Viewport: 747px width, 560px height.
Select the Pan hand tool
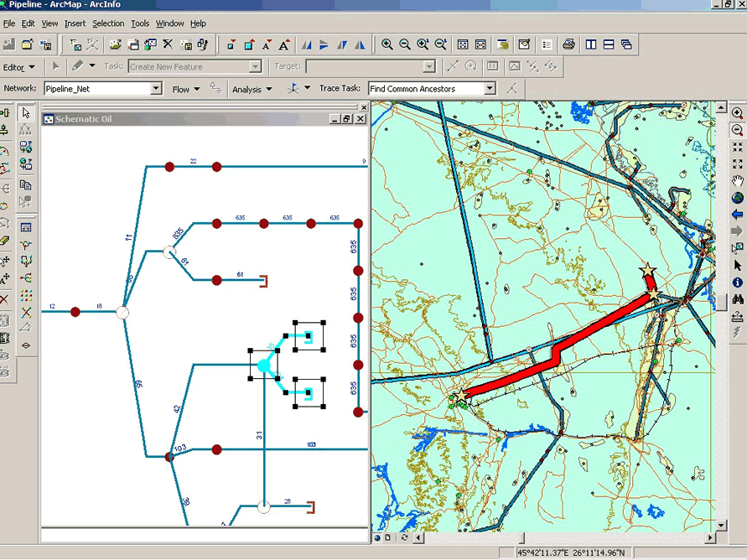click(x=738, y=180)
